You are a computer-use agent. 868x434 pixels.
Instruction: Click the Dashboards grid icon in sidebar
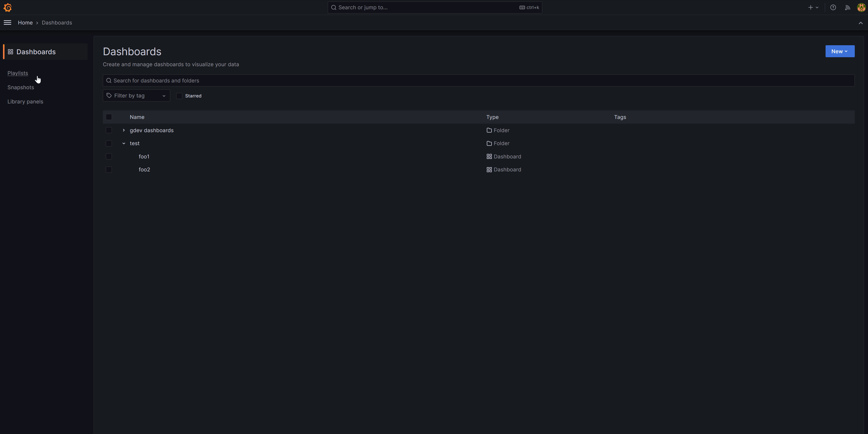[x=10, y=51]
